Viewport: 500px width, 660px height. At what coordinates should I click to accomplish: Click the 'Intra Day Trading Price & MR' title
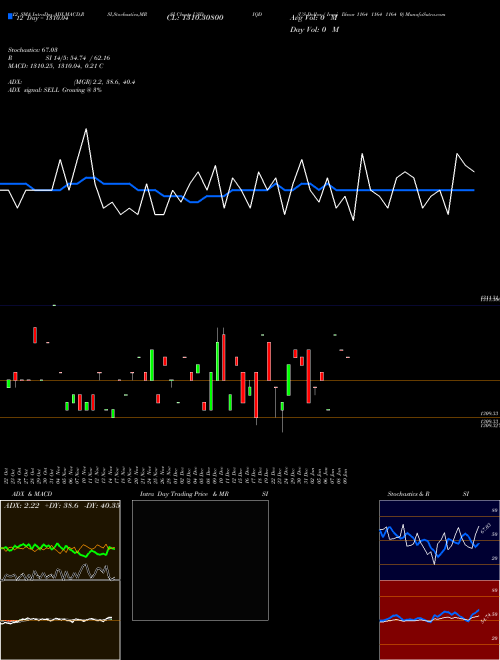pos(185,494)
